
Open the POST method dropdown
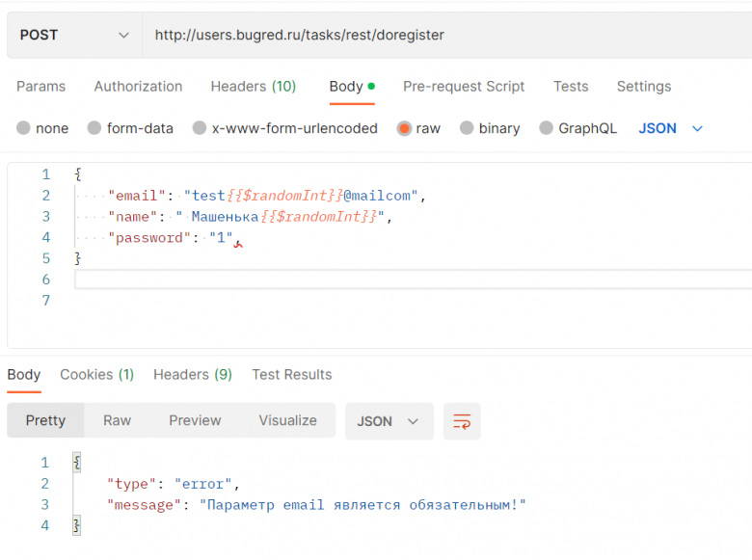74,35
